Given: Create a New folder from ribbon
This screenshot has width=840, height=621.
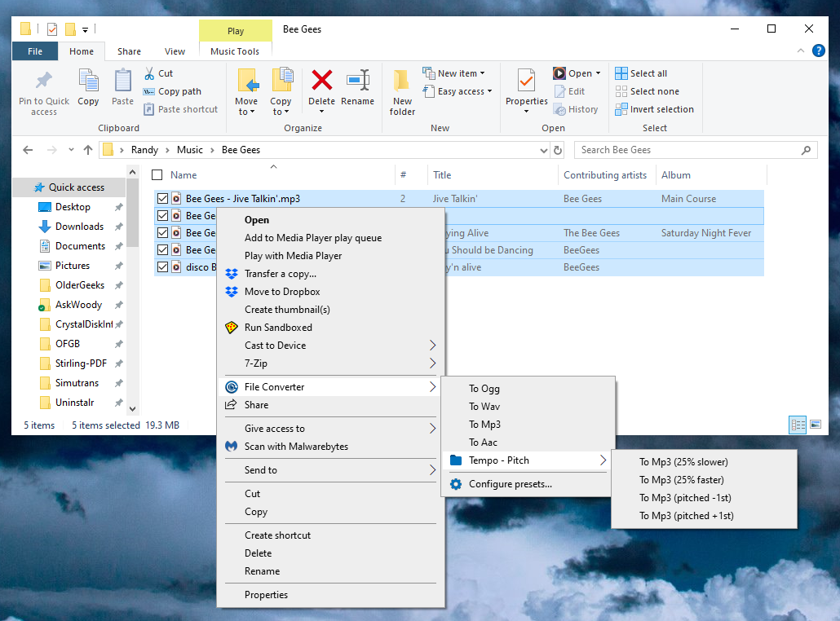Looking at the screenshot, I should coord(402,91).
